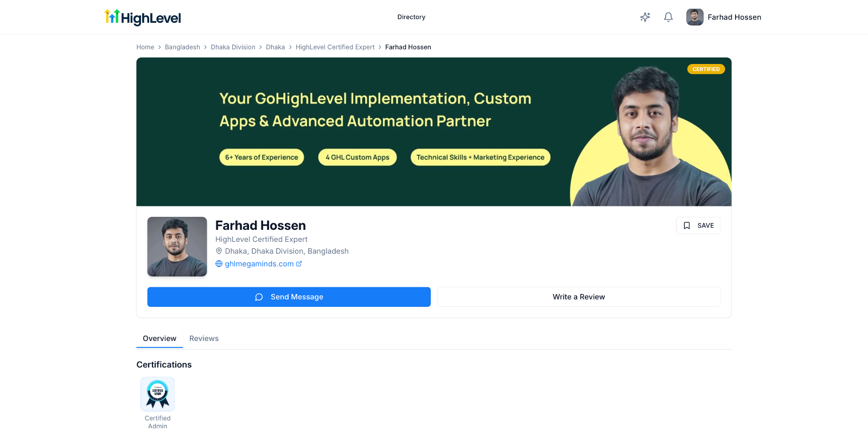Save this expert profile
The width and height of the screenshot is (868, 438).
coord(698,226)
